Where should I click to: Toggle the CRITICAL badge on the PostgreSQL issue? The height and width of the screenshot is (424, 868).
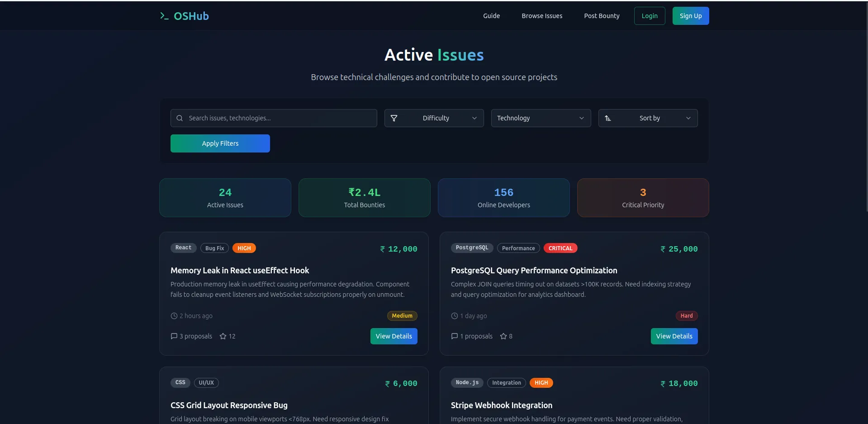(x=560, y=248)
